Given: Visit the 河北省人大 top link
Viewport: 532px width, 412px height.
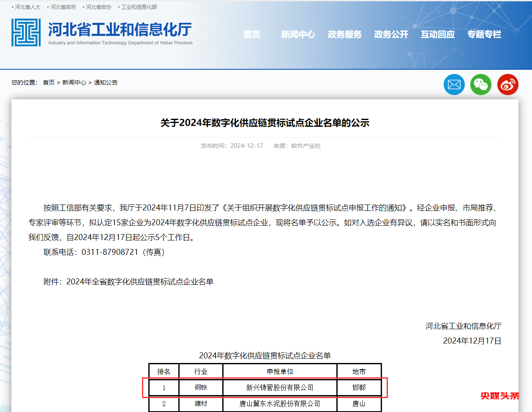Looking at the screenshot, I should 27,7.
